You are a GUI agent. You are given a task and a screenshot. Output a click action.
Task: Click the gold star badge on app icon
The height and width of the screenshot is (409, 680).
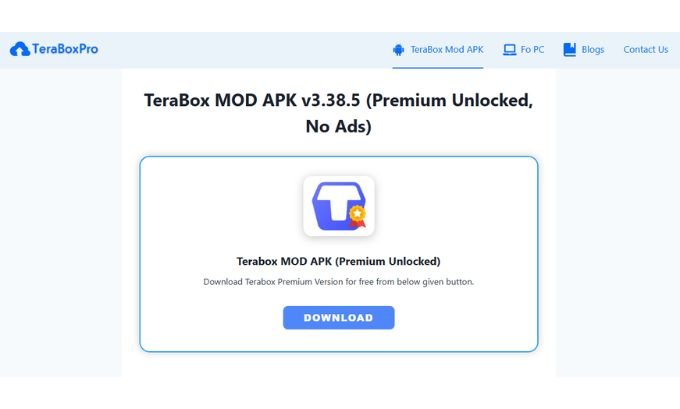pyautogui.click(x=358, y=213)
